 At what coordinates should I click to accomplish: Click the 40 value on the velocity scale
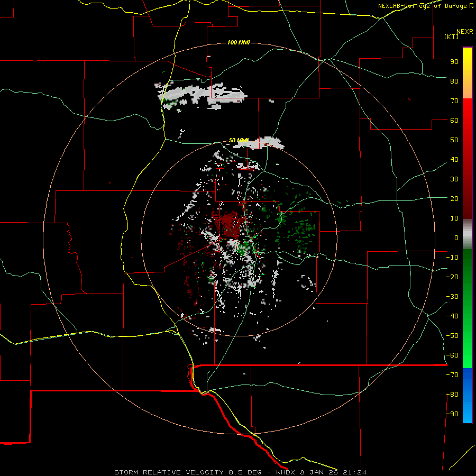pyautogui.click(x=454, y=159)
